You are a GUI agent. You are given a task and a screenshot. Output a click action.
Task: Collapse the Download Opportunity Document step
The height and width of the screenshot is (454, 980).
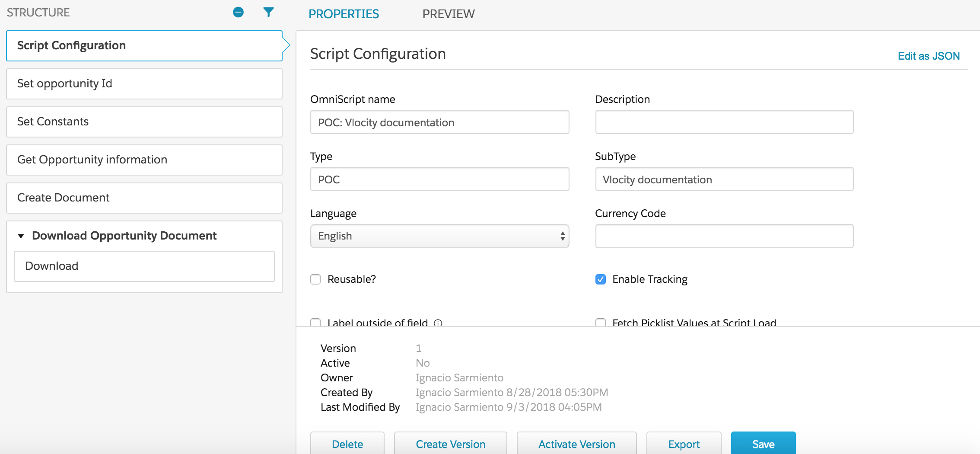(x=20, y=236)
